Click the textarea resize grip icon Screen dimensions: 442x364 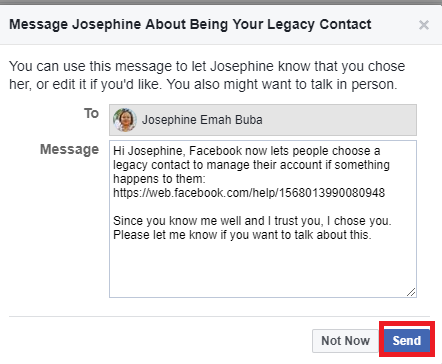click(411, 292)
